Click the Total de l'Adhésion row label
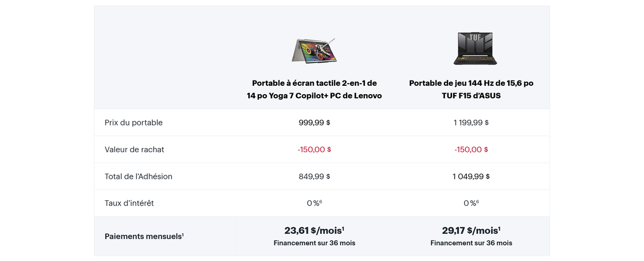The height and width of the screenshot is (261, 644). pos(139,176)
